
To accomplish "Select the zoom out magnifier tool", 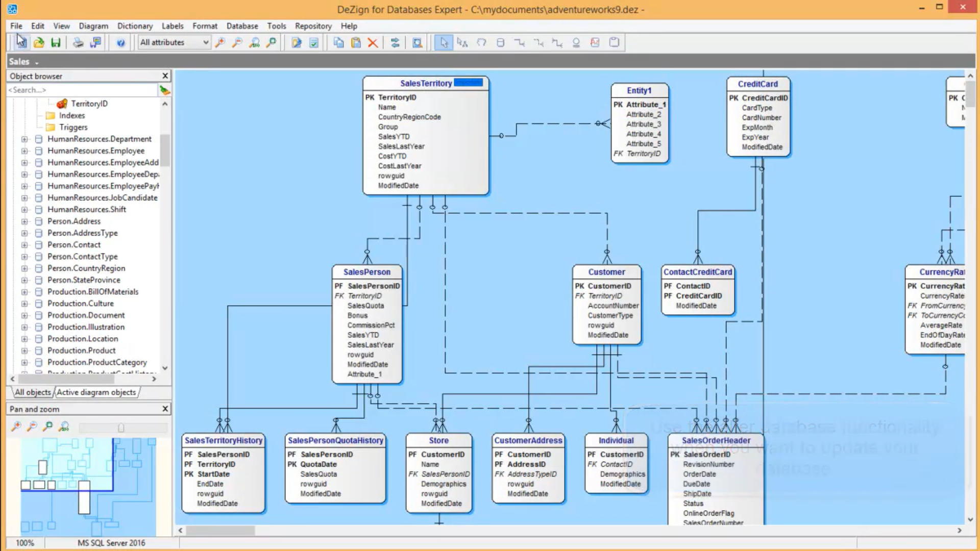I will pyautogui.click(x=236, y=42).
